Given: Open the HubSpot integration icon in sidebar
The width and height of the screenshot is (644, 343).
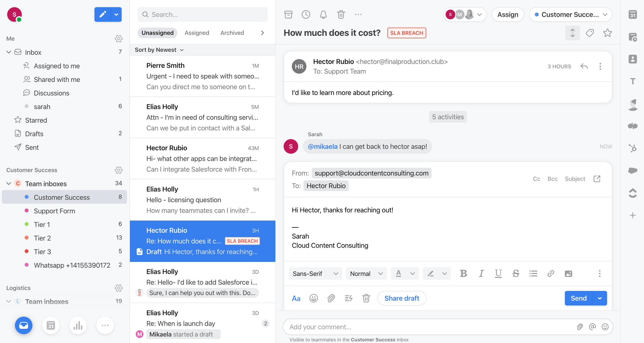Looking at the screenshot, I should pos(632,148).
